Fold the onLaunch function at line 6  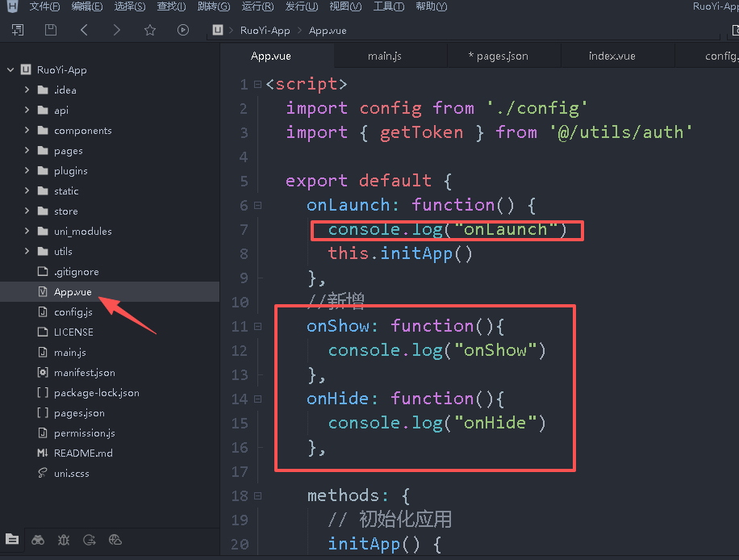257,205
